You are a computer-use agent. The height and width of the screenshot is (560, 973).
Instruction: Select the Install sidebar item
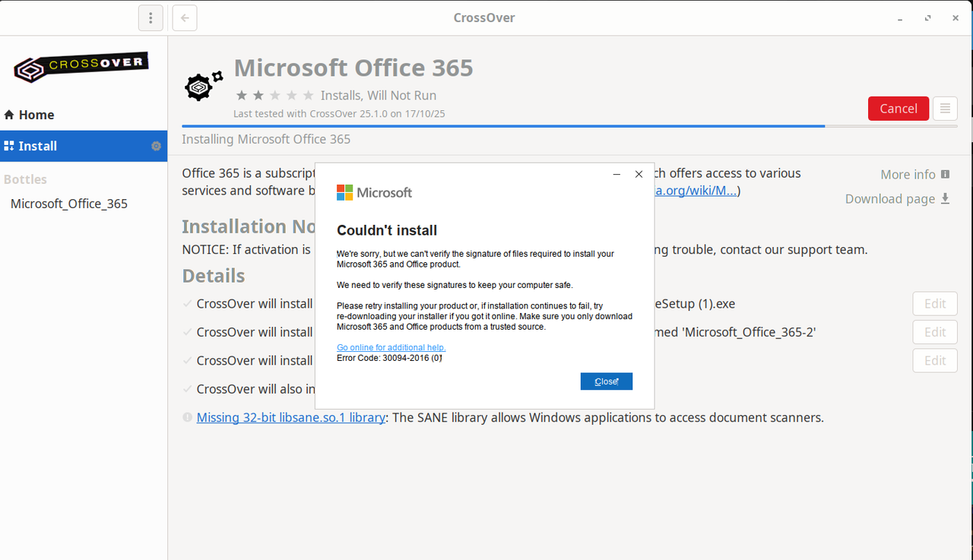38,146
